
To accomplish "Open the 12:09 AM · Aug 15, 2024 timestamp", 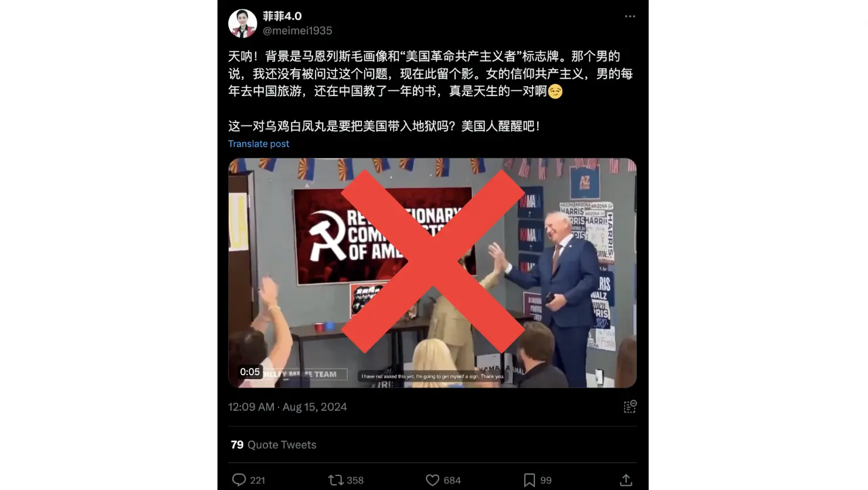I will click(x=287, y=407).
